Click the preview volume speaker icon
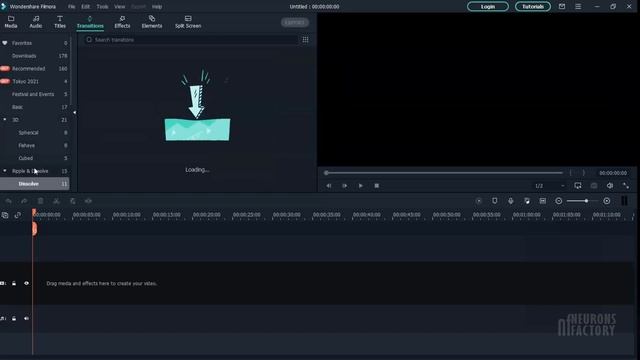This screenshot has height=360, width=640. (x=610, y=186)
